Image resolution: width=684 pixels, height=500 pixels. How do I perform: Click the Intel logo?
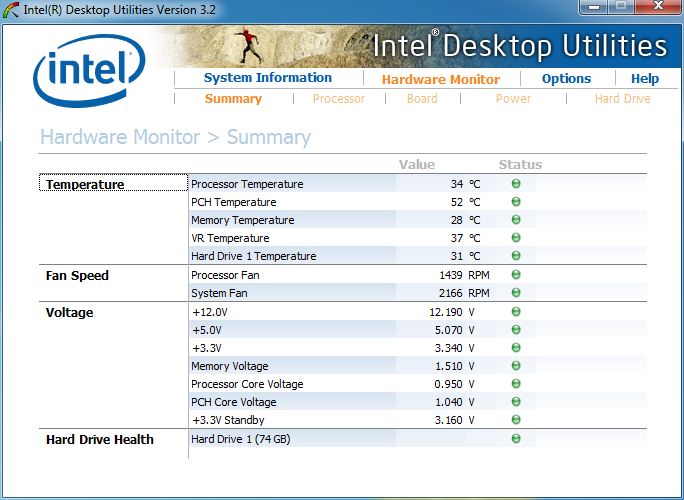coord(89,71)
